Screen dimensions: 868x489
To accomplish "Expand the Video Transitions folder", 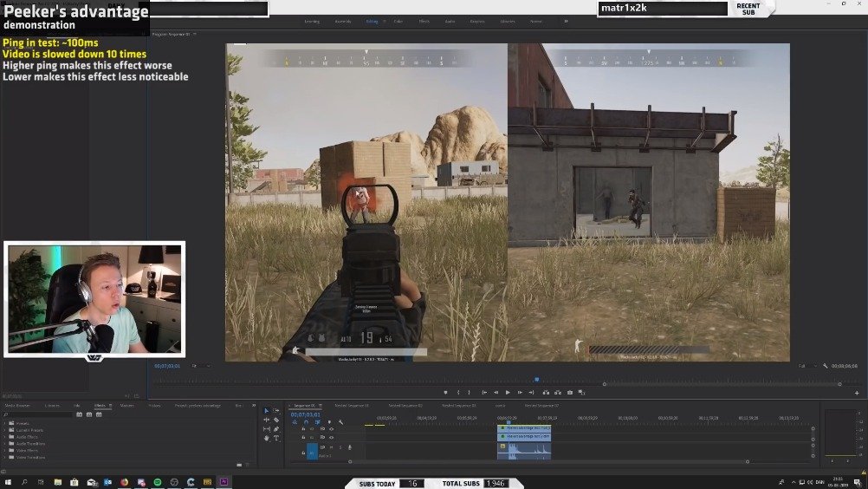I will click(x=3, y=457).
